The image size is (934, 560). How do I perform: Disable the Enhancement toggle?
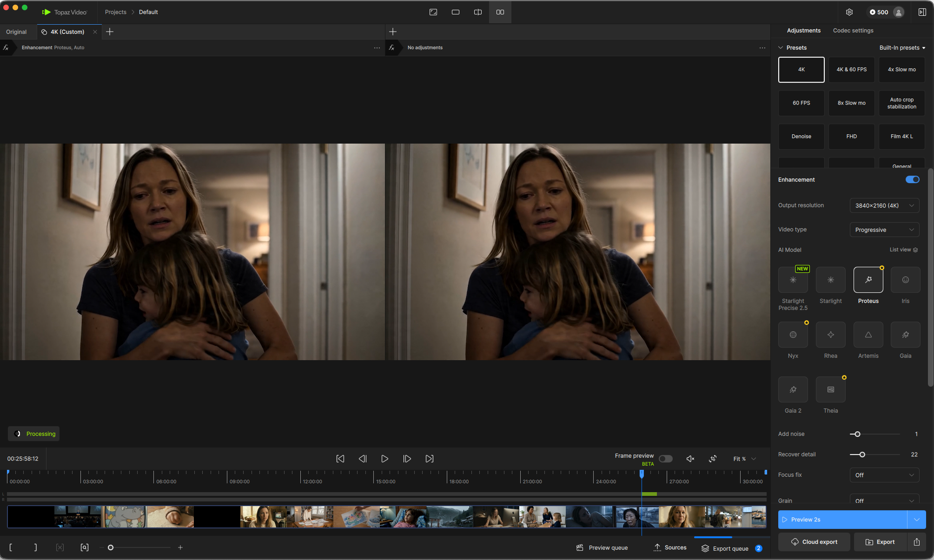[x=912, y=179]
